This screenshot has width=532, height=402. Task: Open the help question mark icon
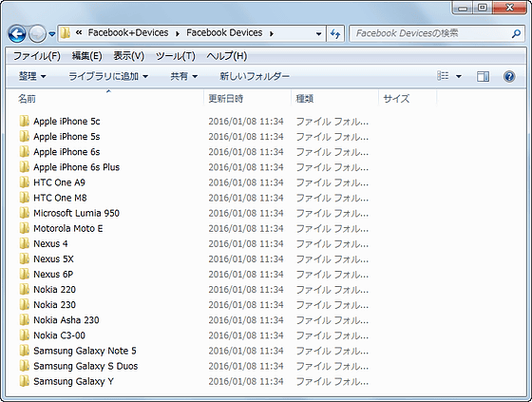point(509,76)
